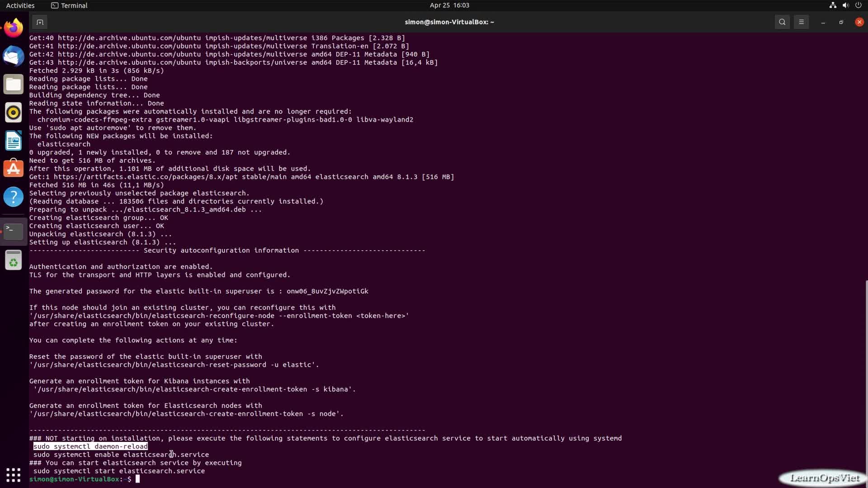Open the Files manager dock icon
Screen dimensions: 868x488
coord(14,84)
